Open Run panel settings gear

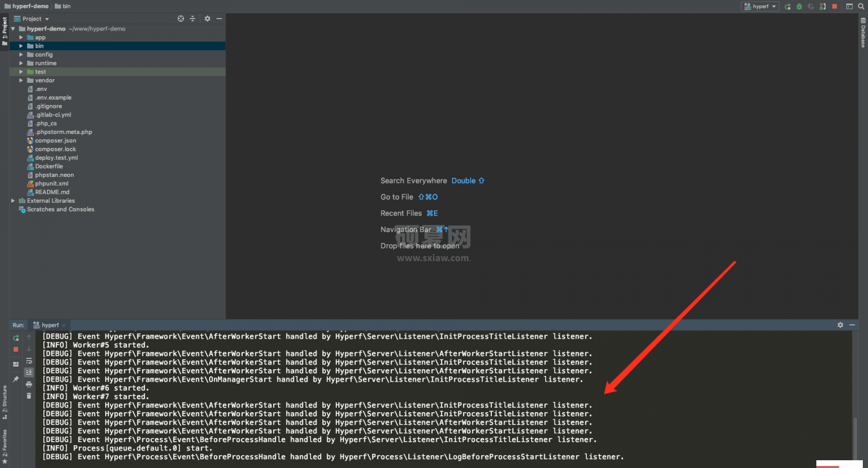840,325
